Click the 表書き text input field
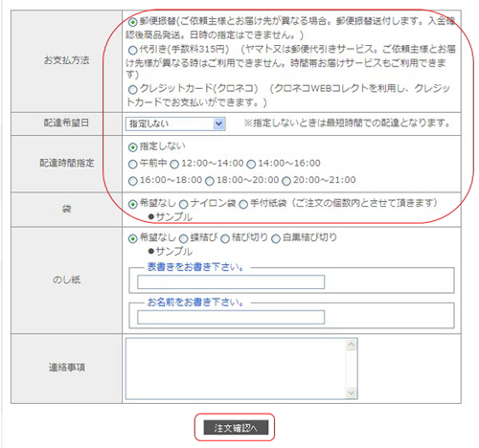Screen dimensions: 479x448 [231, 282]
